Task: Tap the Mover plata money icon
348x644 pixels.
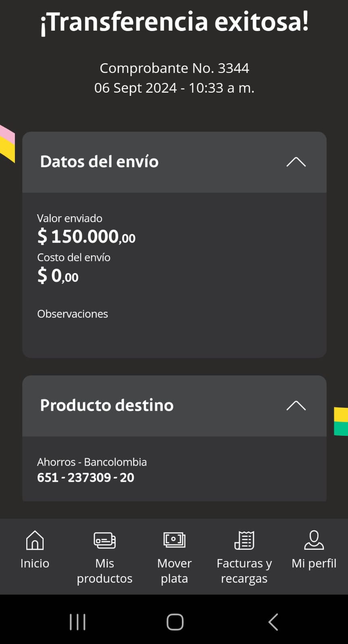Action: [x=174, y=540]
